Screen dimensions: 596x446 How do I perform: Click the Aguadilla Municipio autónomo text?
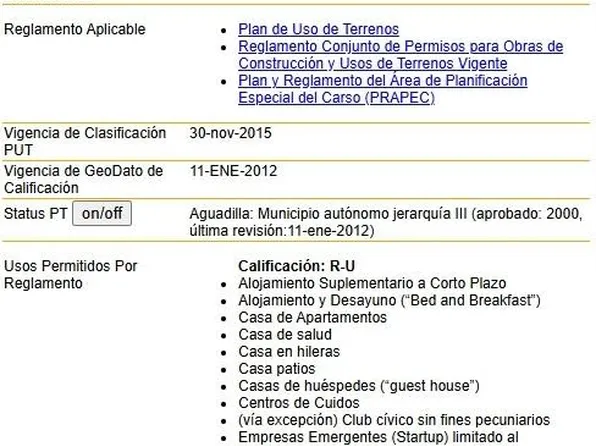pyautogui.click(x=386, y=222)
